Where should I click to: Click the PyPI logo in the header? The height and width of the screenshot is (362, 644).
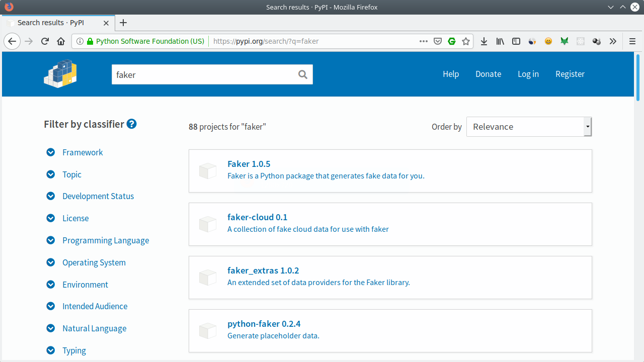(60, 74)
